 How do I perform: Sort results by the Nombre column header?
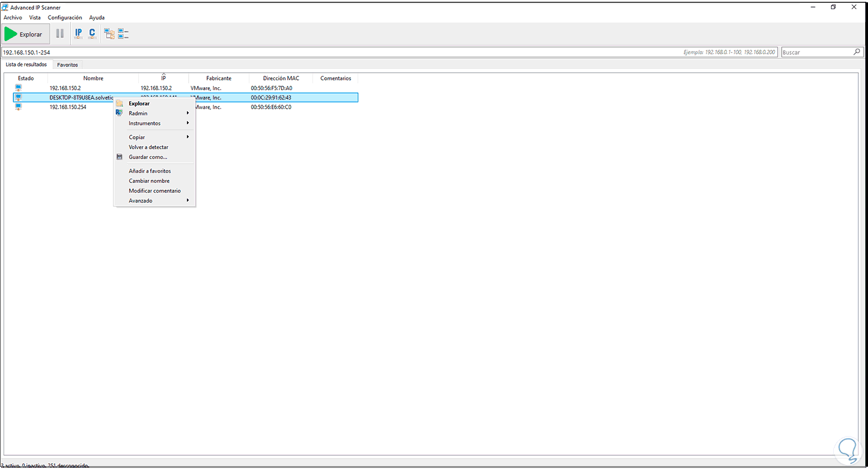pyautogui.click(x=93, y=78)
